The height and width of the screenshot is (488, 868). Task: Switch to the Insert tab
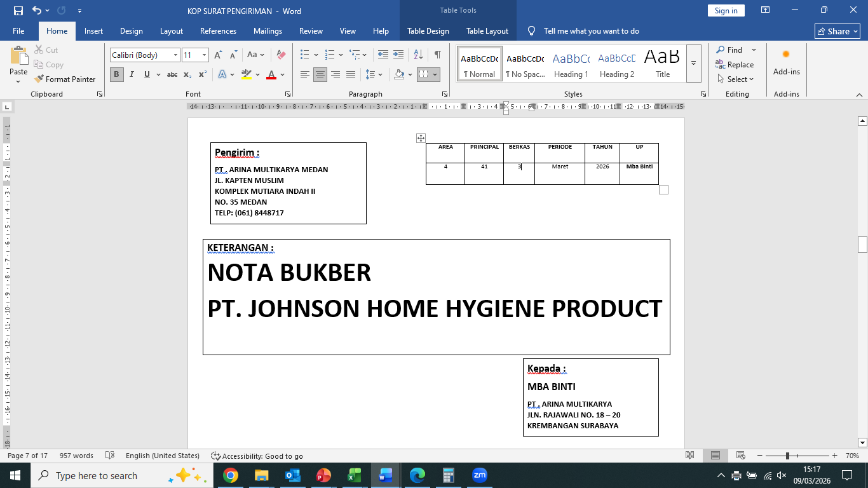coord(93,31)
